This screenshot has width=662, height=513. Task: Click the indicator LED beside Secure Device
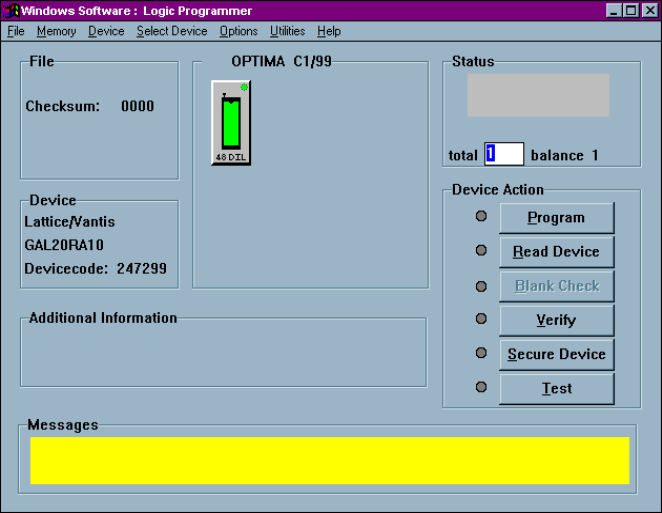coord(481,353)
